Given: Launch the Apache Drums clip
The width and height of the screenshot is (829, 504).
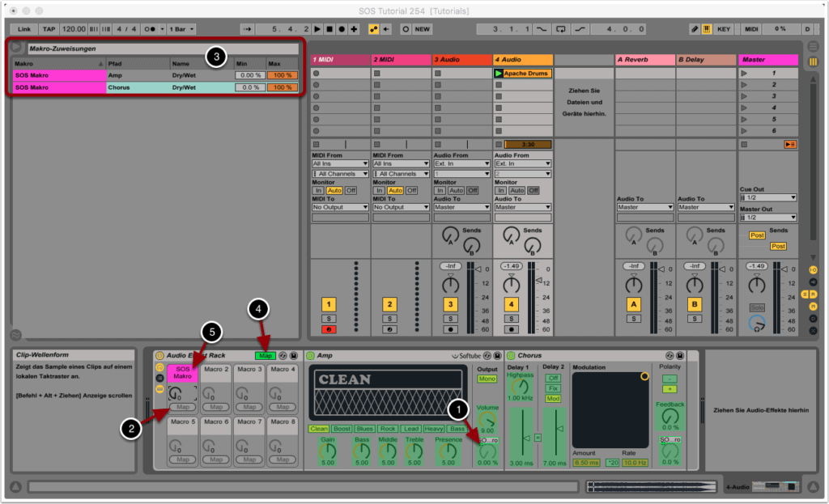Looking at the screenshot, I should click(499, 74).
